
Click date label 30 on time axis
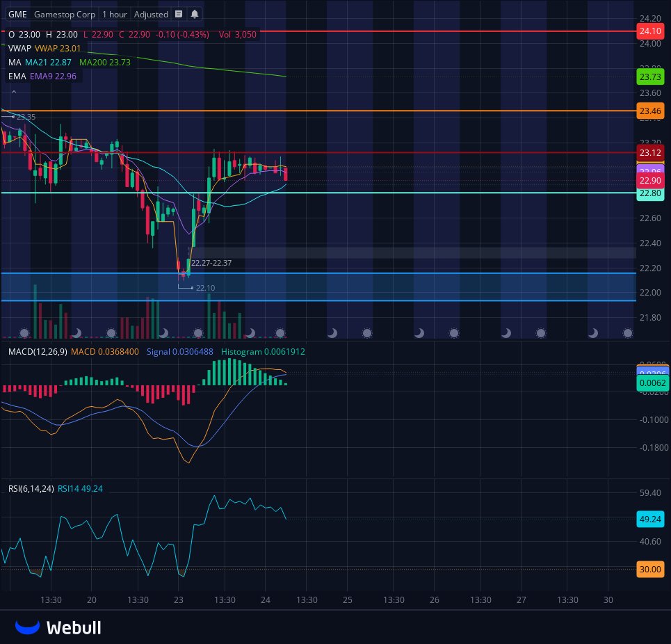tap(608, 600)
